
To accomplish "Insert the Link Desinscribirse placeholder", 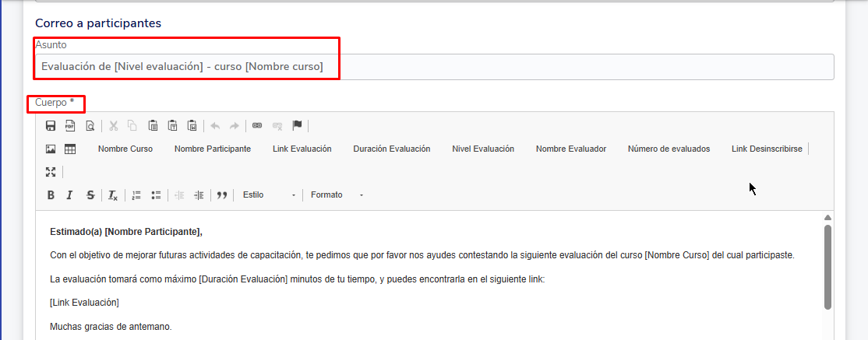I will coord(767,149).
